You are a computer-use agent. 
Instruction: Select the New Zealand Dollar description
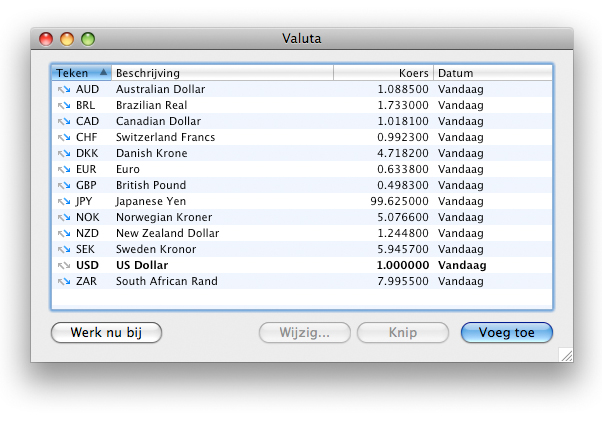point(167,233)
